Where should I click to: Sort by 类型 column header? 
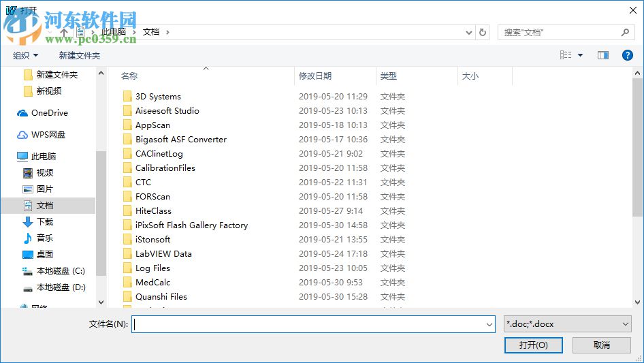click(388, 76)
